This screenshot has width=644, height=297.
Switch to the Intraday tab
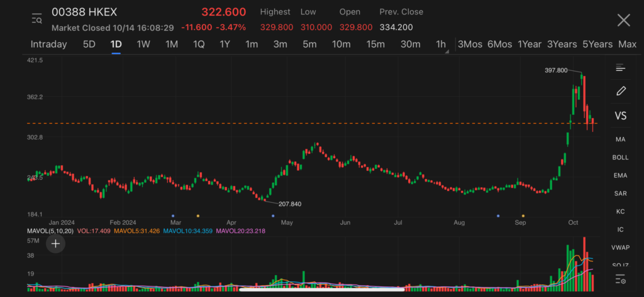(48, 44)
